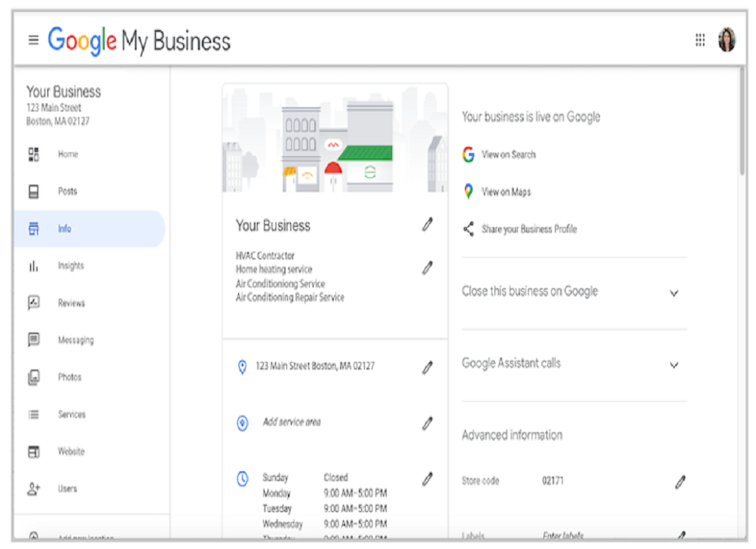Click the View on Maps link
Viewport: 756px width, 549px height.
point(506,192)
